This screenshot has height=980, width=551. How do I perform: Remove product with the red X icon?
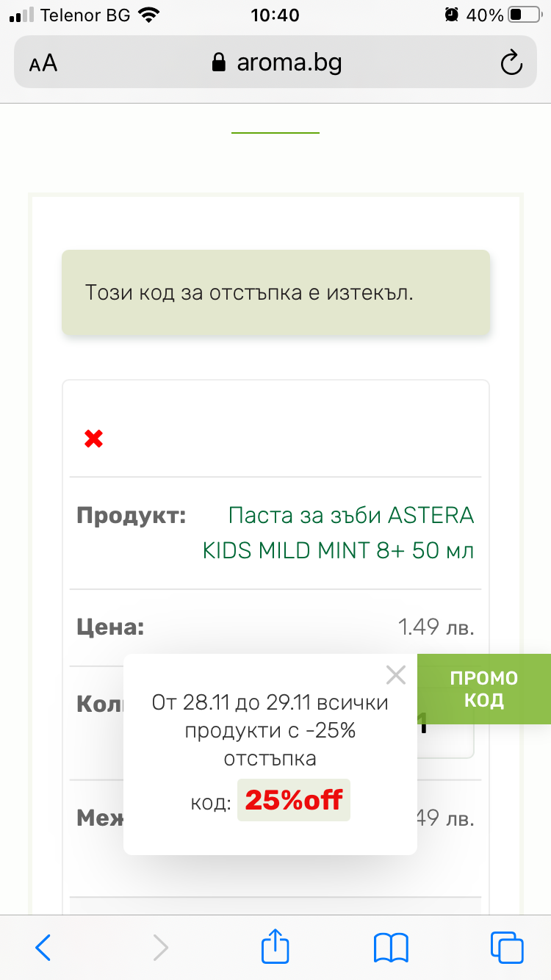click(93, 439)
